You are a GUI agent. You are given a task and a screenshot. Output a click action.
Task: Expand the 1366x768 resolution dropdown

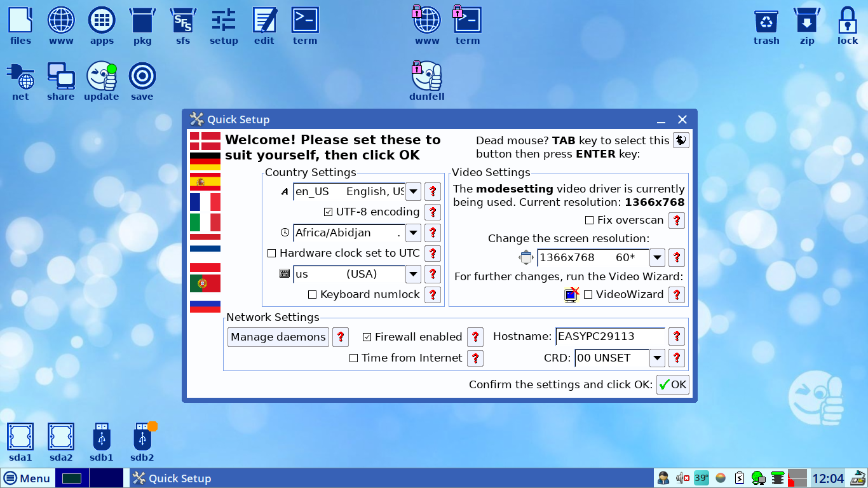coord(657,257)
